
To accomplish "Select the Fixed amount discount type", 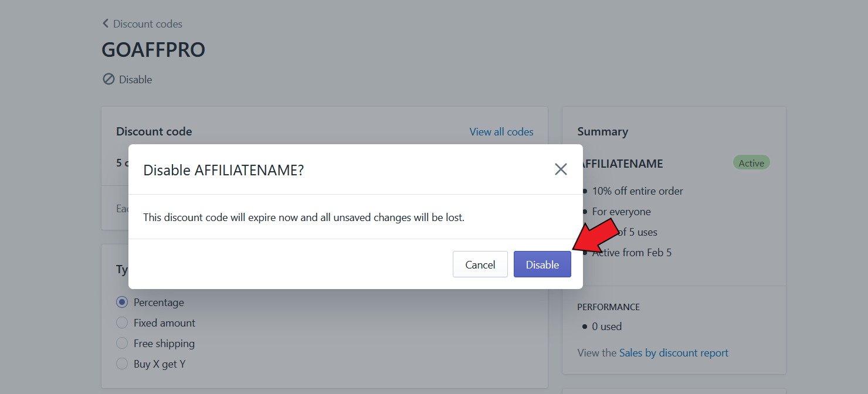I will click(122, 322).
